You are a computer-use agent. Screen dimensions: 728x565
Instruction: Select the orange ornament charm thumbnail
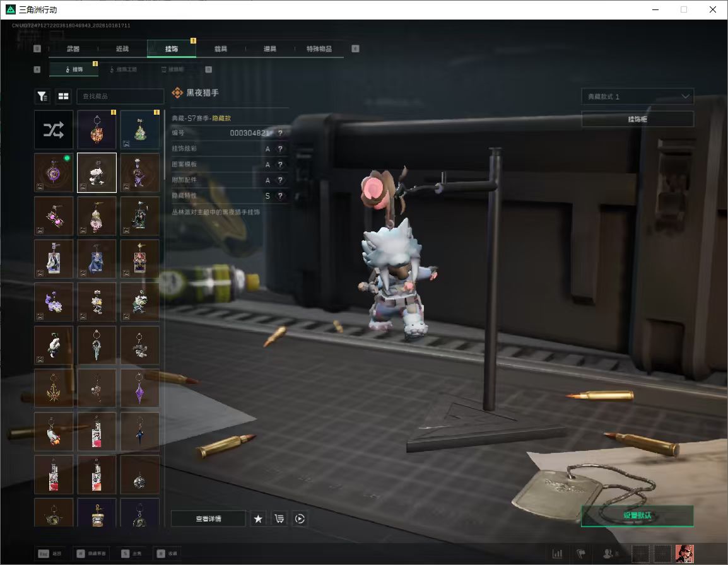97,129
